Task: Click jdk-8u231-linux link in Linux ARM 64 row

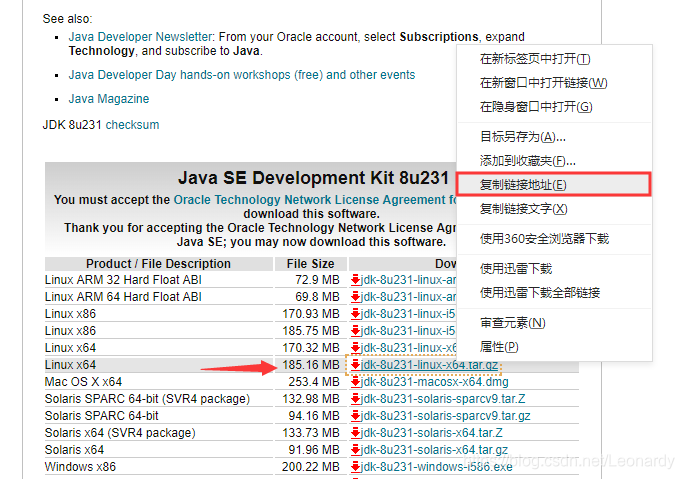Action: [408, 297]
